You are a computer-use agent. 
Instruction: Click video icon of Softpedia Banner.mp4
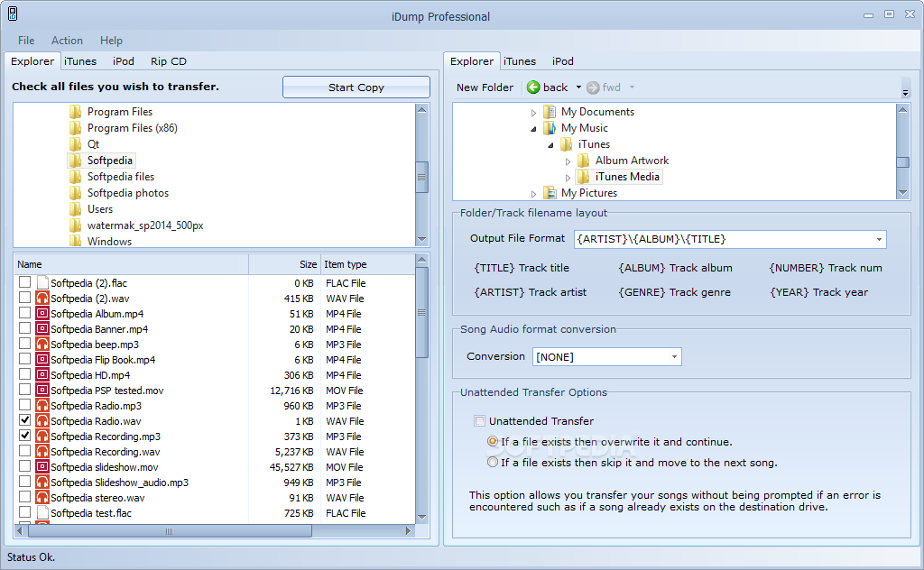tap(42, 329)
